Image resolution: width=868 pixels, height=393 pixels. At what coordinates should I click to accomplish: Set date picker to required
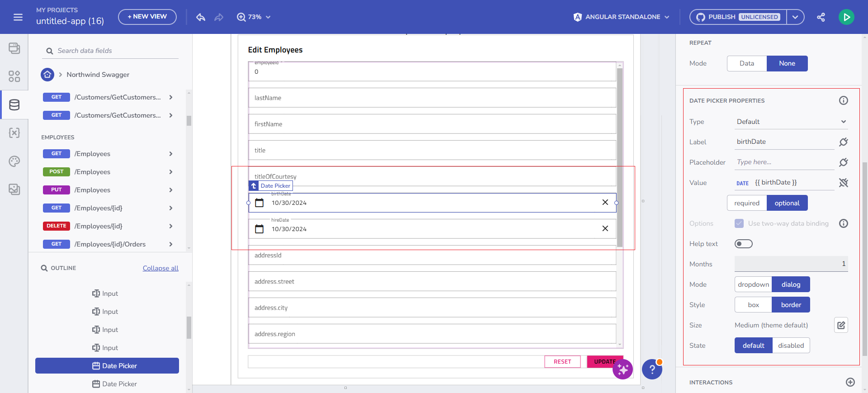pos(746,203)
